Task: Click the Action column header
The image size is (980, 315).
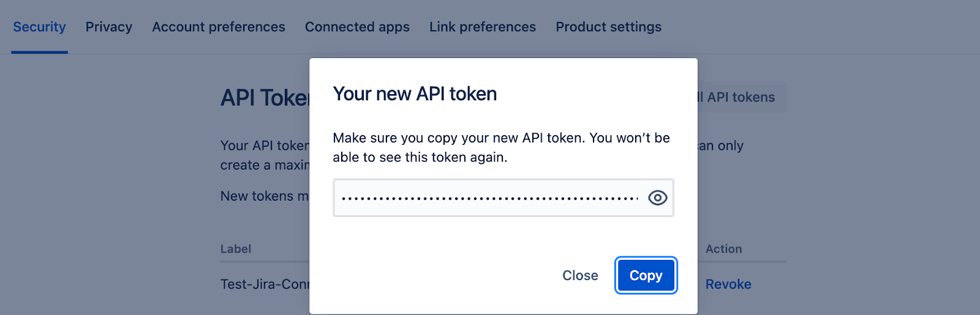Action: click(723, 249)
